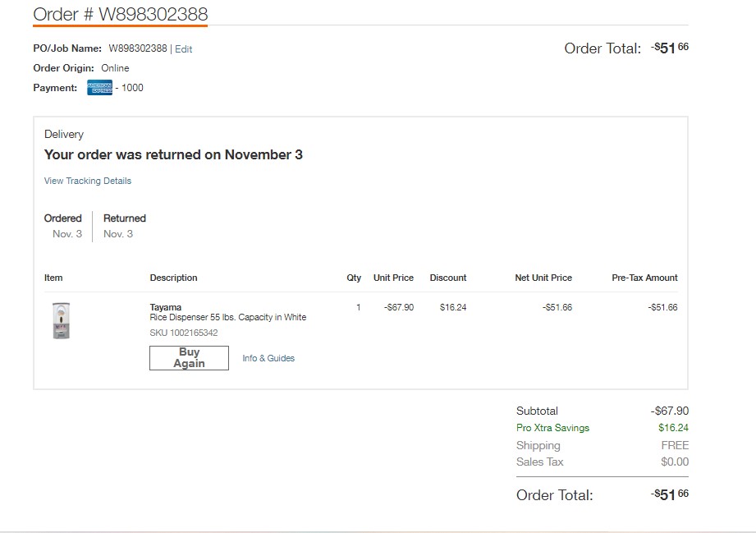Click the order returned on November 3 heading
The image size is (756, 533).
(173, 155)
